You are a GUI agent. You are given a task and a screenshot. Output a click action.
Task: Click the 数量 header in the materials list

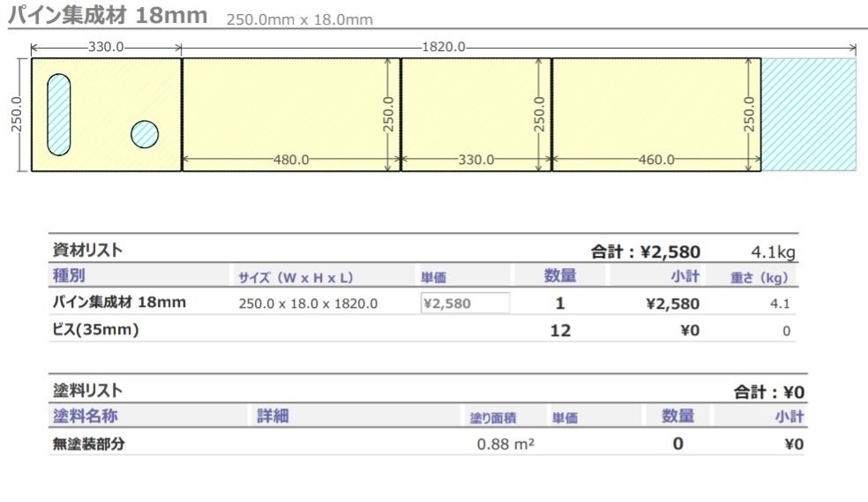tap(559, 275)
